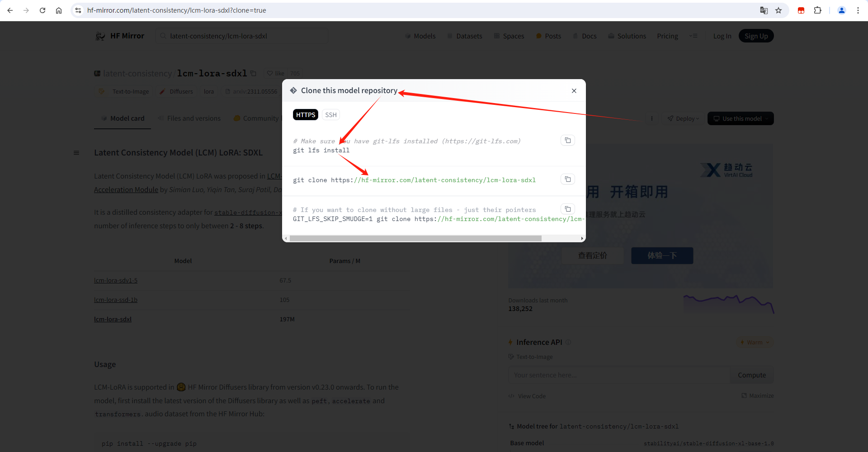Click the horizontal scrollbar in clone dialog
The width and height of the screenshot is (868, 452).
(x=415, y=238)
